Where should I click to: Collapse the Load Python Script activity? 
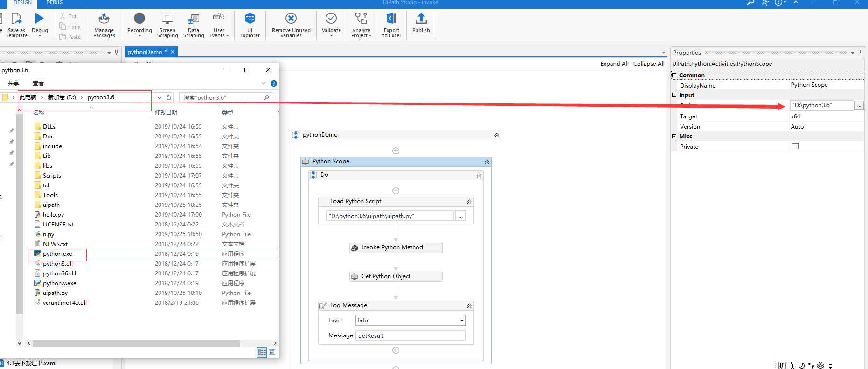click(469, 202)
